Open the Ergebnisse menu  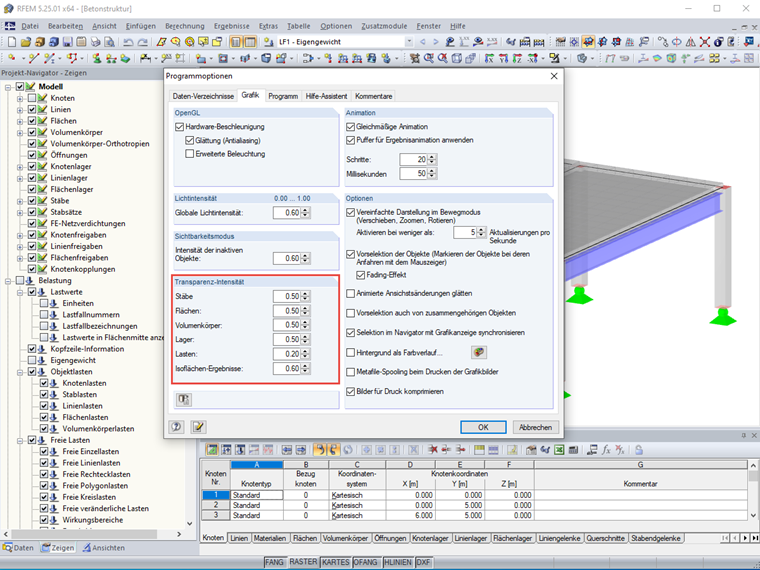tap(232, 26)
